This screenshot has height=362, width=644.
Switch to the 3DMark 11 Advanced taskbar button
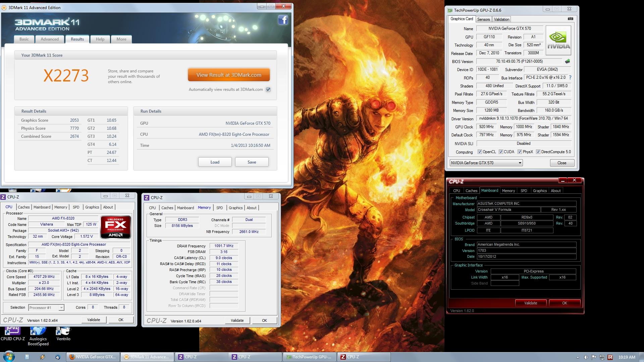click(147, 357)
